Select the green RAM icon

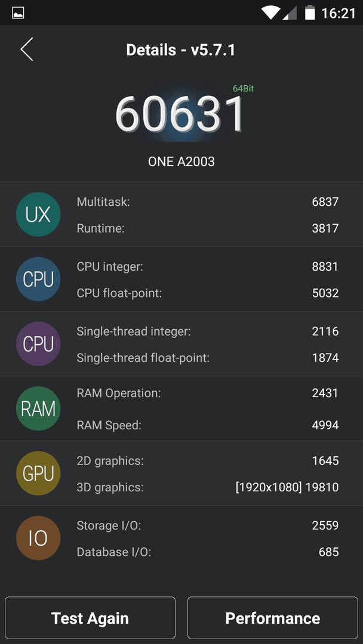point(38,408)
